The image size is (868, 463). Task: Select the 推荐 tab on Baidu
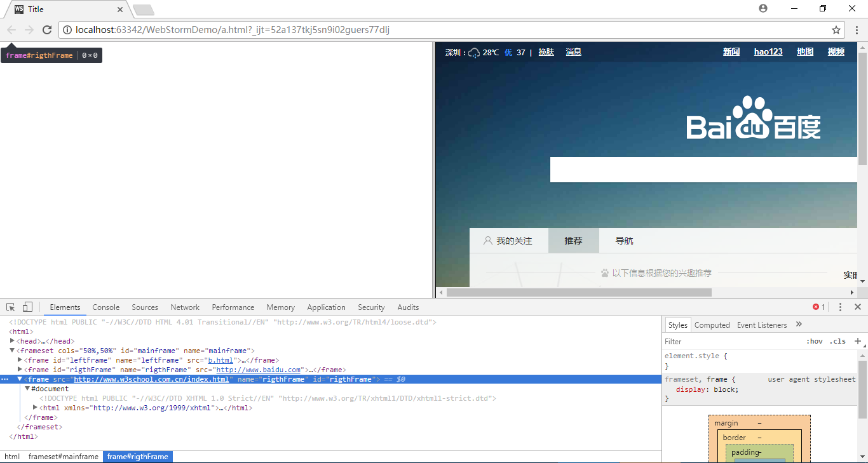(x=573, y=241)
